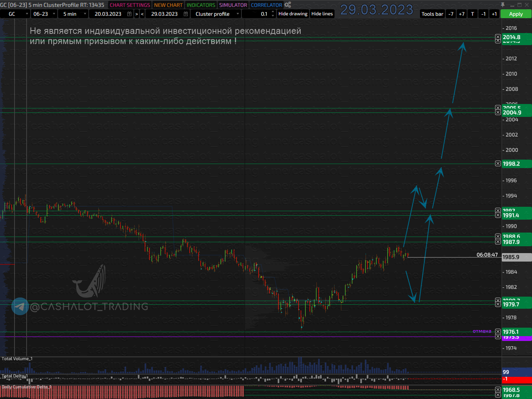Open the INDICATORS menu
This screenshot has height=399, width=532.
point(201,5)
